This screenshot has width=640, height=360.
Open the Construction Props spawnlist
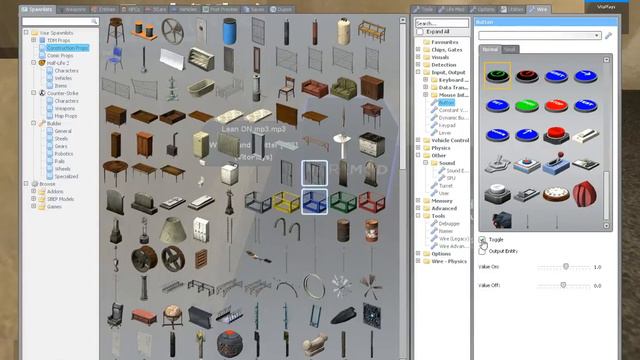click(67, 48)
